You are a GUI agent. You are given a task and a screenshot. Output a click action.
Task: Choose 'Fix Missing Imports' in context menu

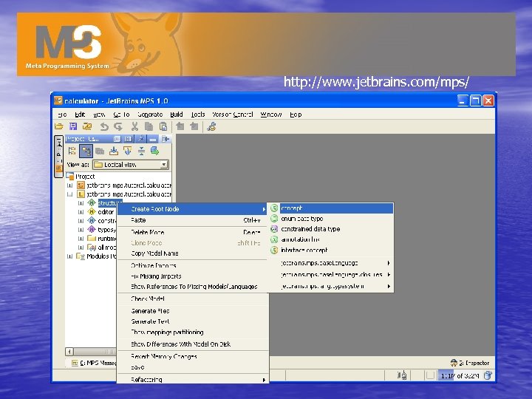coord(192,276)
